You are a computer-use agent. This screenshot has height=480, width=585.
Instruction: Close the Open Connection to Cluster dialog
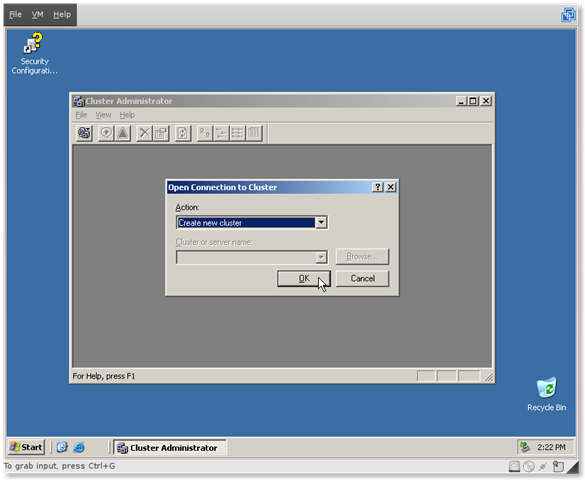click(x=390, y=187)
